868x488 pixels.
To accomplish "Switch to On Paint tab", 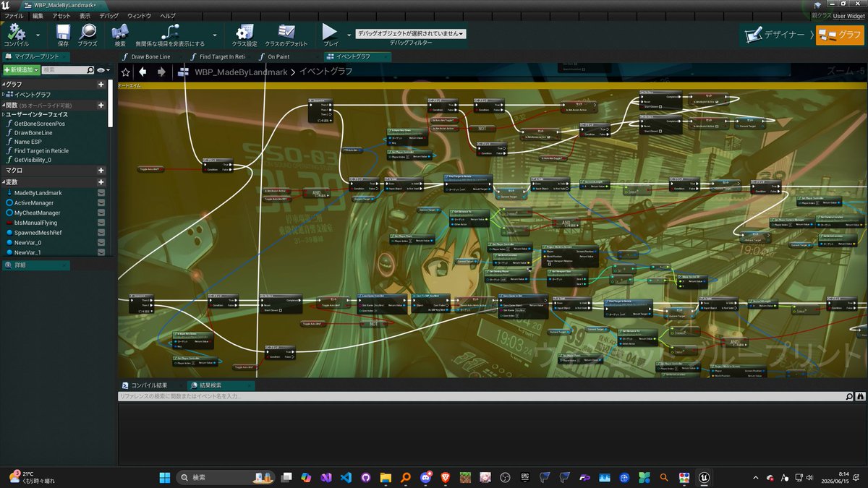I will tap(278, 56).
